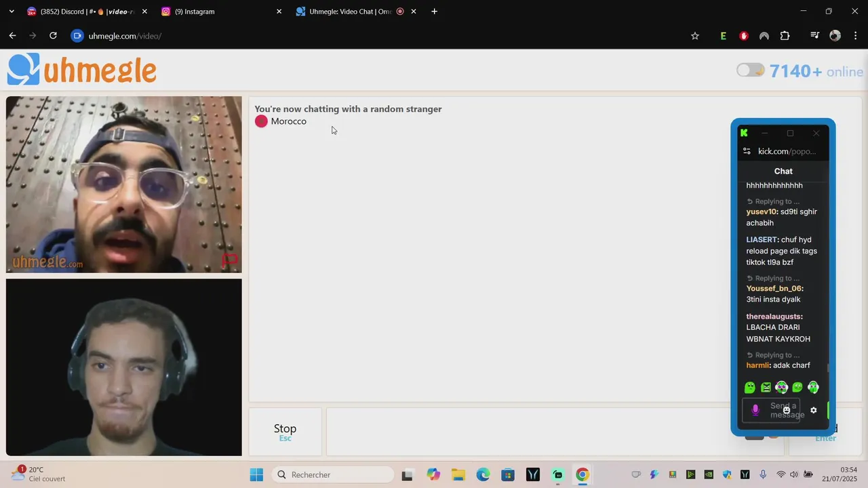Open Microsoft Store from the taskbar
868x488 pixels.
(x=508, y=475)
